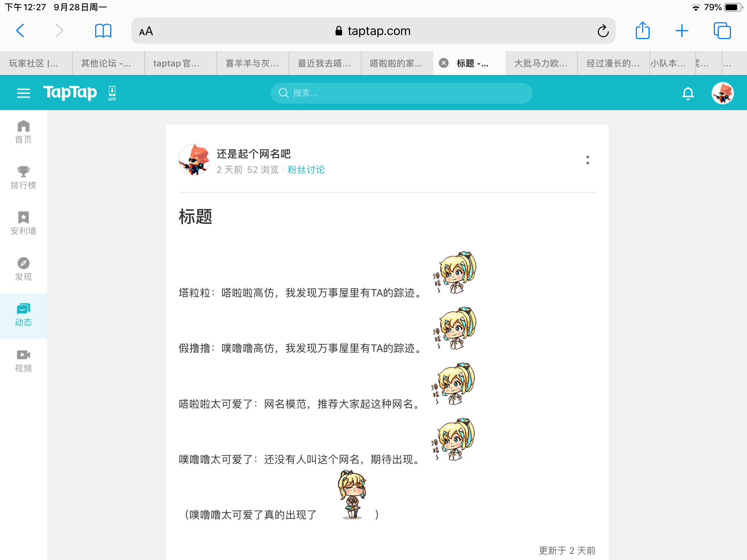The image size is (747, 560).
Task: Click the post author's avatar
Action: (194, 160)
